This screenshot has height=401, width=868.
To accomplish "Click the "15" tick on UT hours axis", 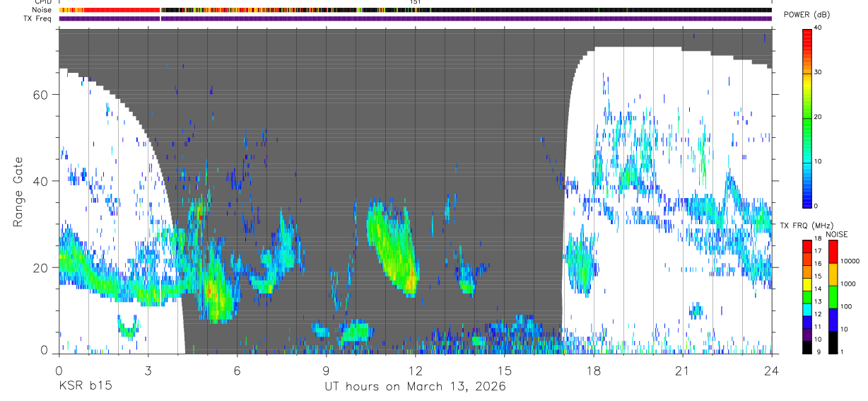I will click(504, 370).
